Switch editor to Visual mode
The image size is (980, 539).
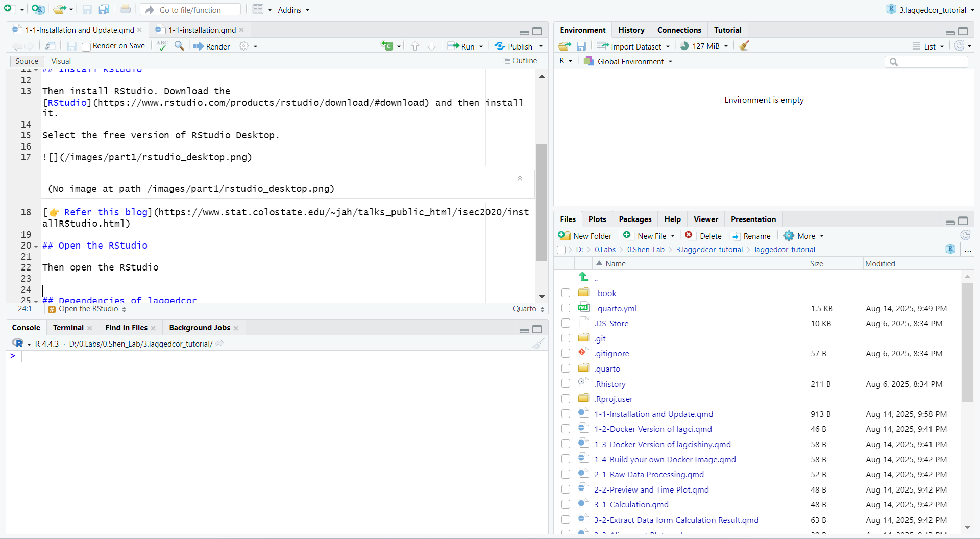pos(61,61)
